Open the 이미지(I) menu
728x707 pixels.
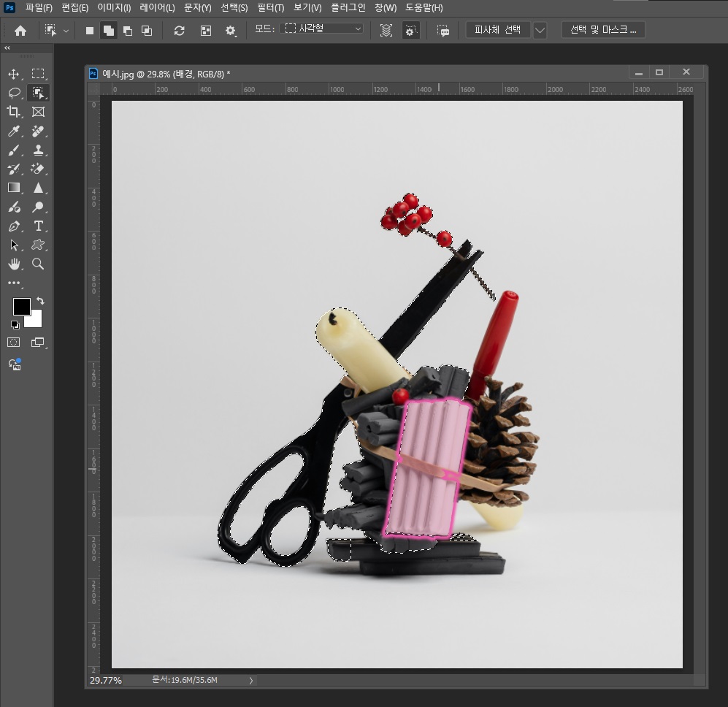coord(114,8)
